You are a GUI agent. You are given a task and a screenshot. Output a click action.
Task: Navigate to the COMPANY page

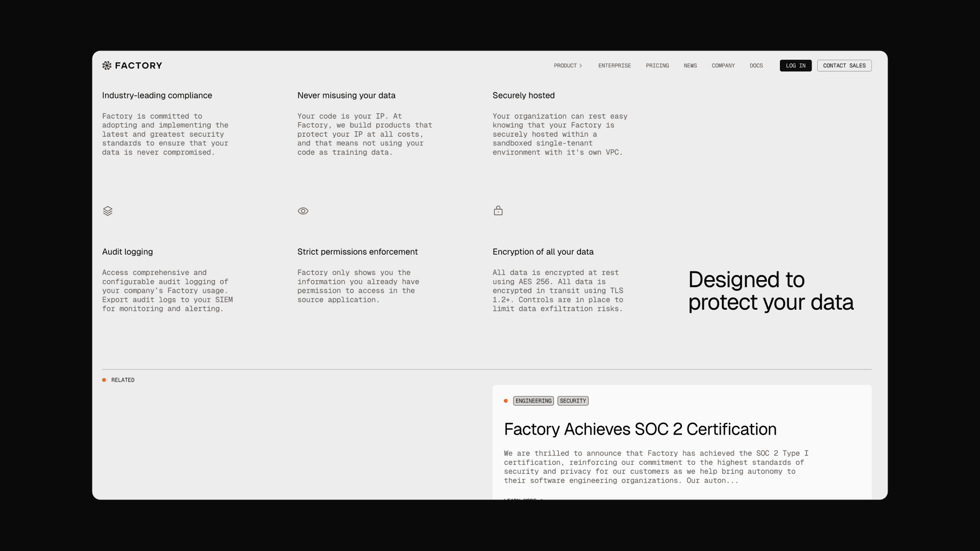723,66
